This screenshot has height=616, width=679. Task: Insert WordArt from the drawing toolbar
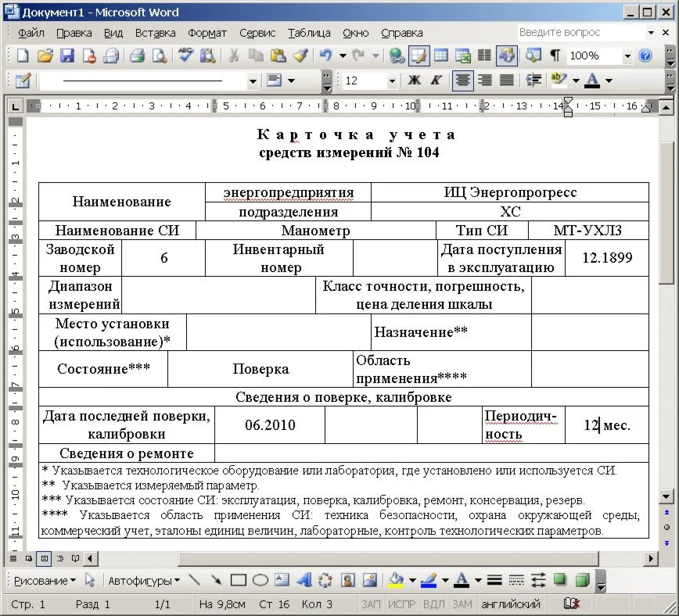click(304, 580)
